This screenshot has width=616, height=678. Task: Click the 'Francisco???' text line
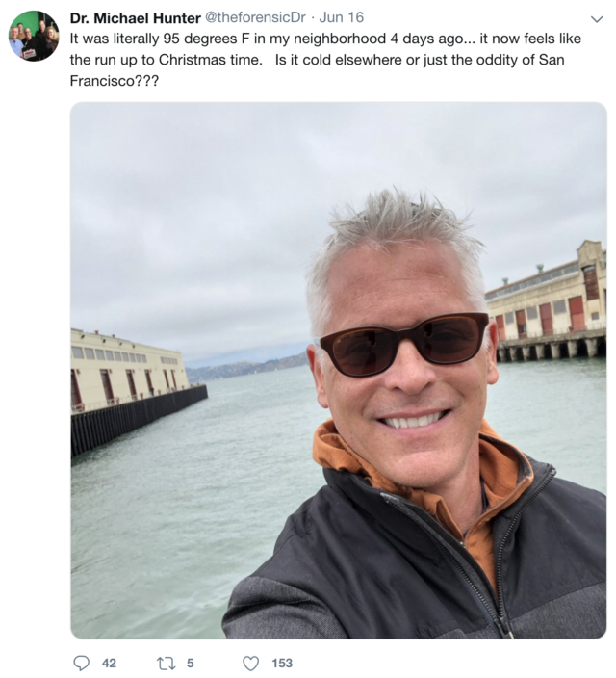[115, 81]
